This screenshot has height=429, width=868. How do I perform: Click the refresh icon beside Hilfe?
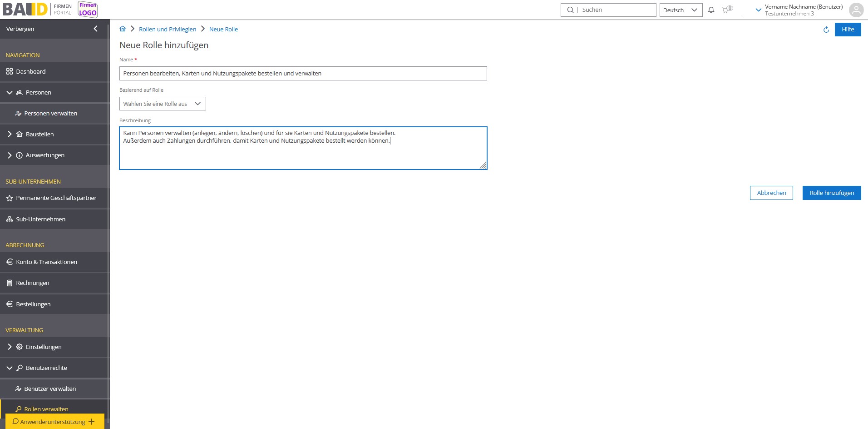826,30
